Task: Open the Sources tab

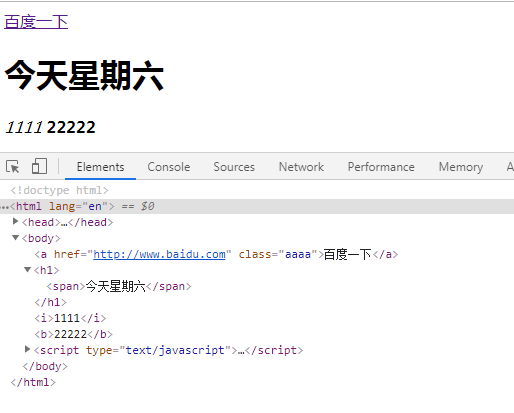Action: pos(234,167)
